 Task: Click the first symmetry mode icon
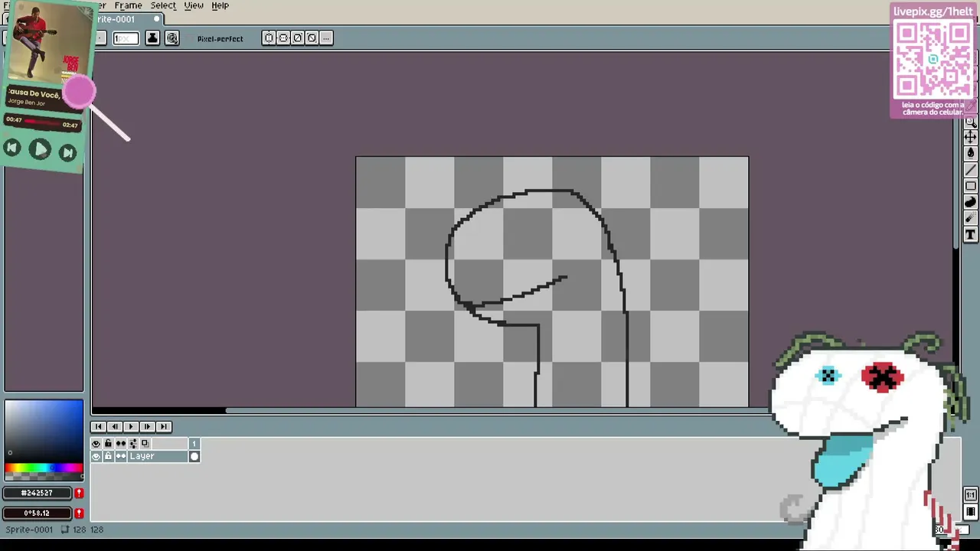pos(269,38)
